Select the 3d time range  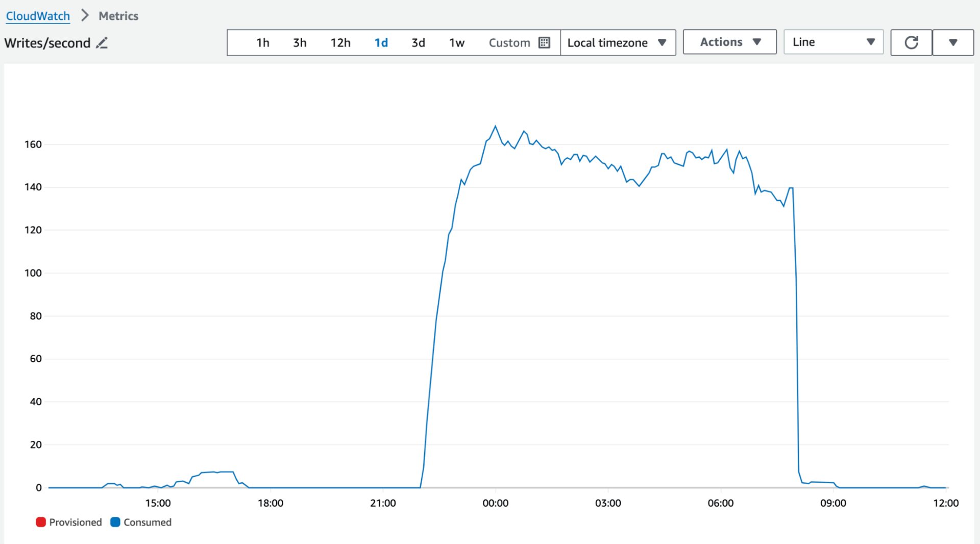(x=419, y=42)
